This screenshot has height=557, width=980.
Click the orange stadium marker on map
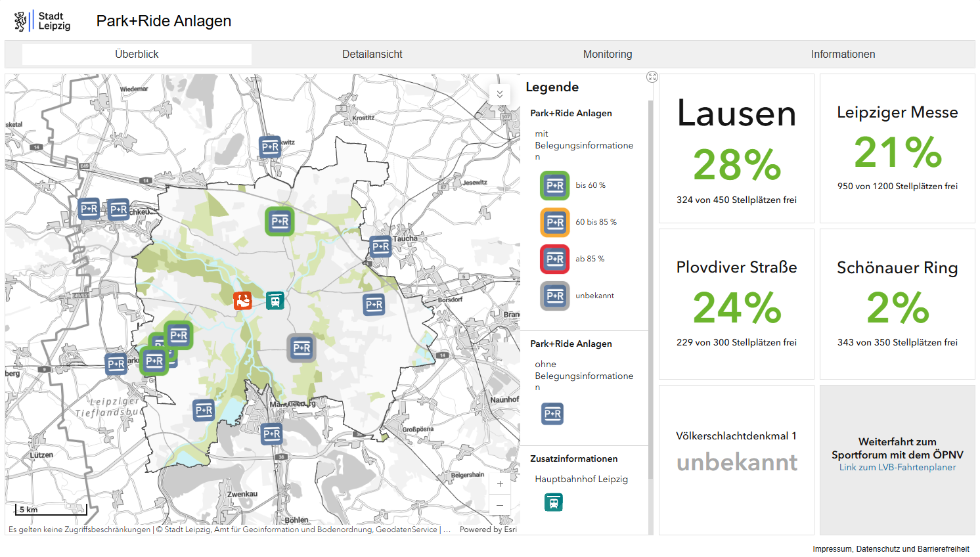[242, 301]
